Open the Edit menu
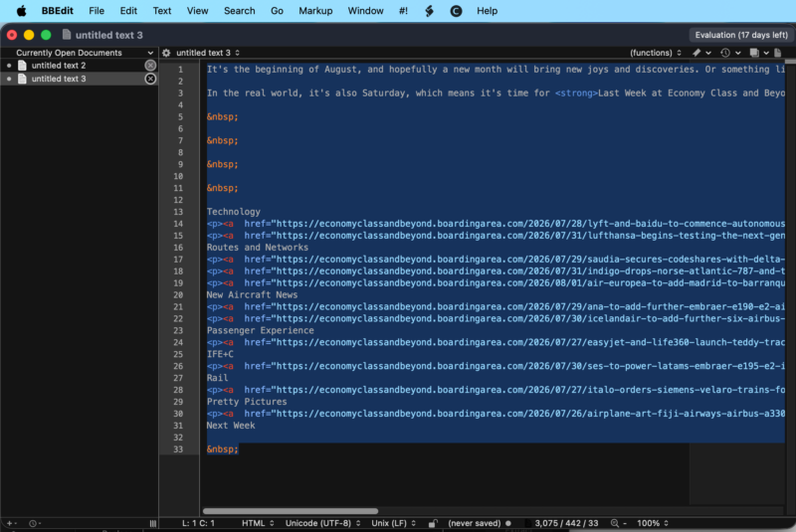This screenshot has height=532, width=796. tap(128, 11)
